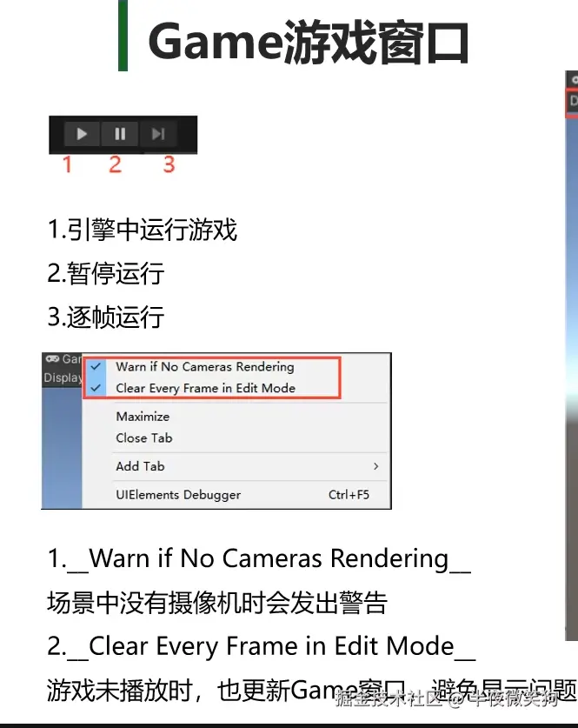The image size is (578, 728).
Task: Click the gamepad icon on Game tab
Action: click(52, 359)
